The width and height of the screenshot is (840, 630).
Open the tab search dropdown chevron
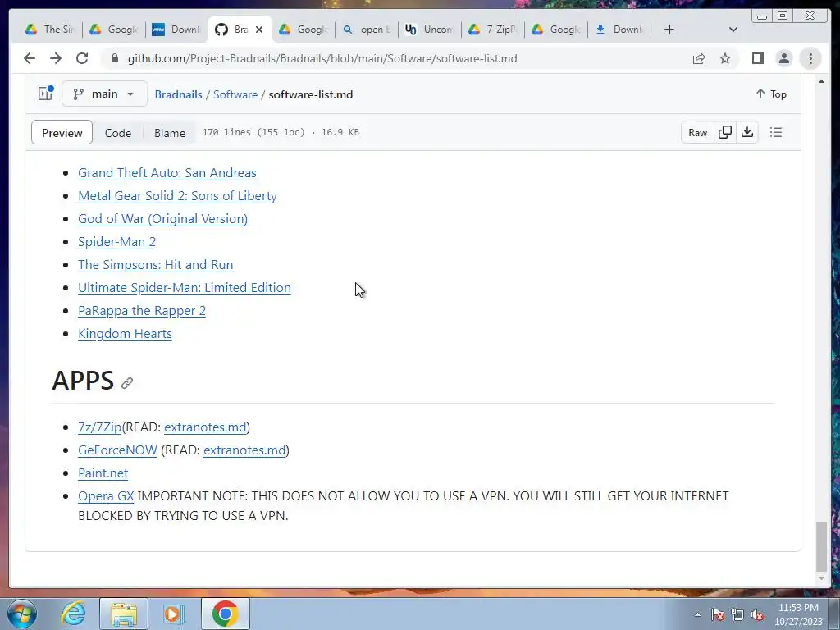pyautogui.click(x=733, y=30)
